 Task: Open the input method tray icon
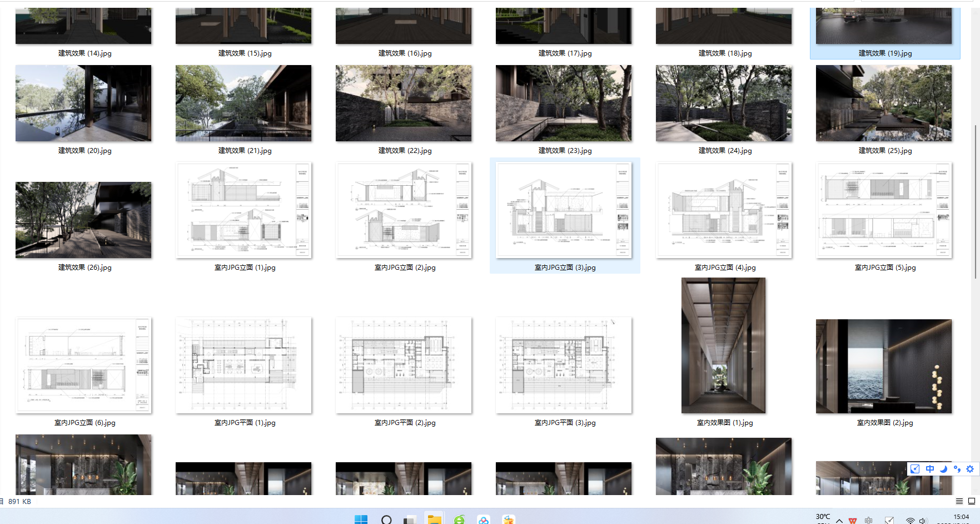click(x=868, y=521)
